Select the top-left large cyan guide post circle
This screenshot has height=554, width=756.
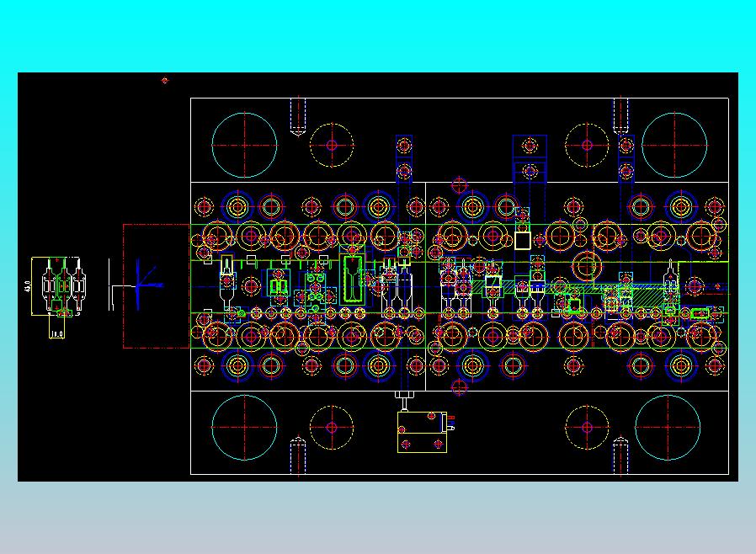pos(244,145)
